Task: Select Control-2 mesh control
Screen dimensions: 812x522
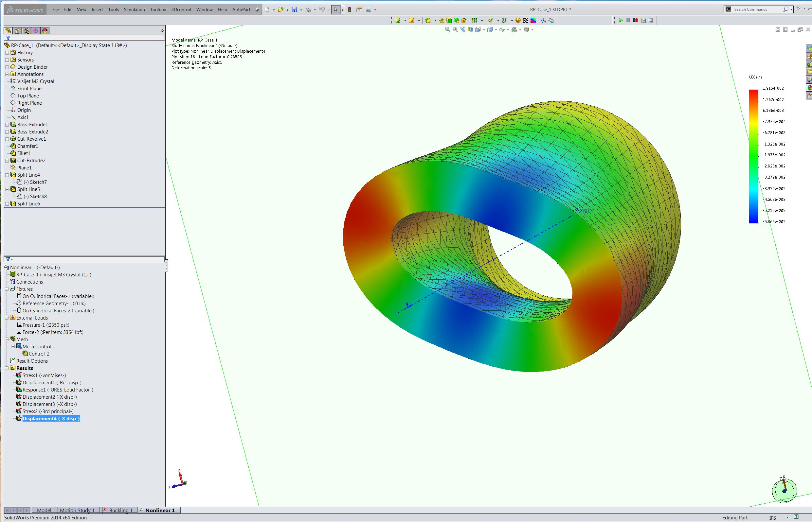Action: point(39,354)
